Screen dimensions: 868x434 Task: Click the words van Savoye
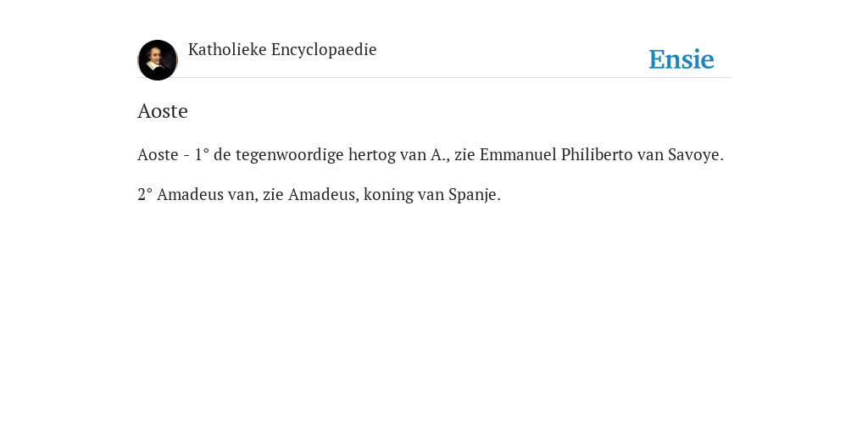click(681, 155)
